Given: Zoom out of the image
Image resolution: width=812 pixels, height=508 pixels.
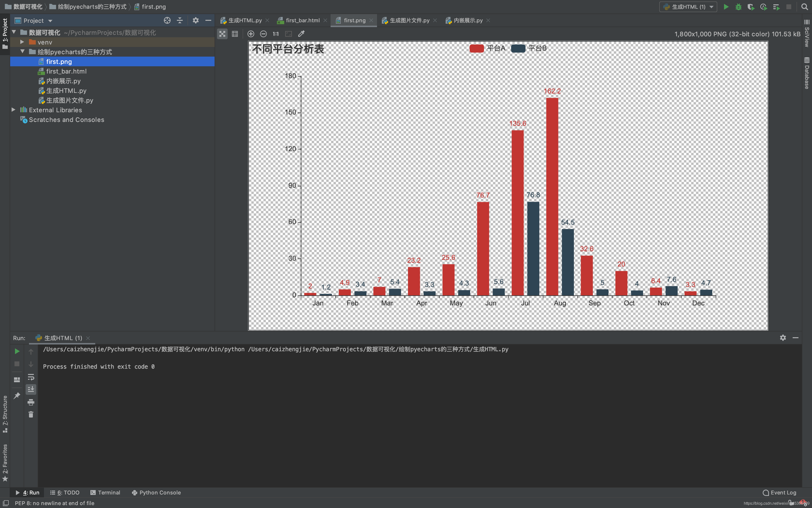Looking at the screenshot, I should (263, 34).
